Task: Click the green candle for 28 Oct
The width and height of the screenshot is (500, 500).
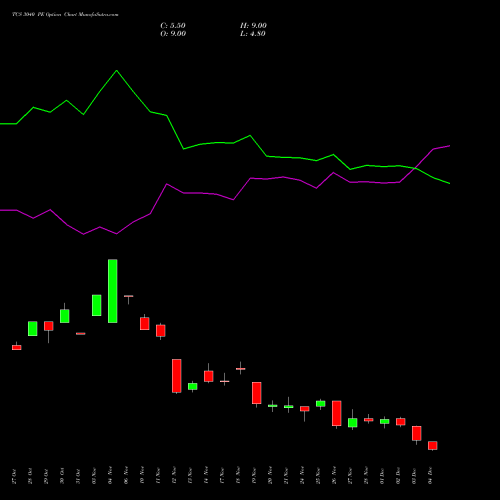Action: (x=33, y=329)
